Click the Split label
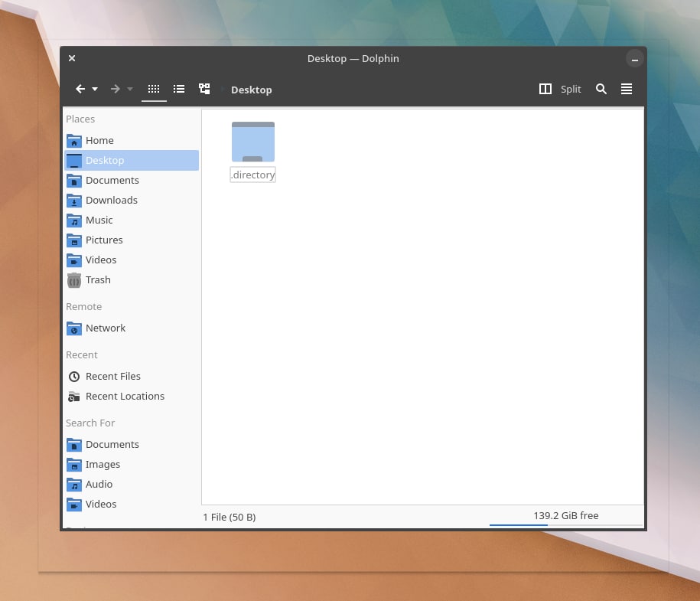Screen dimensions: 700x601 571,89
